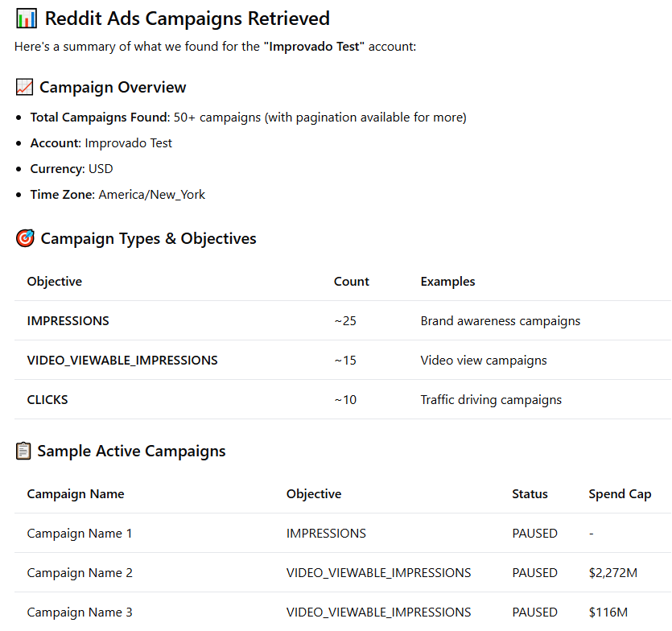Screen dimensions: 672x631
Task: Select the CLICKS objective row
Action: [342, 399]
